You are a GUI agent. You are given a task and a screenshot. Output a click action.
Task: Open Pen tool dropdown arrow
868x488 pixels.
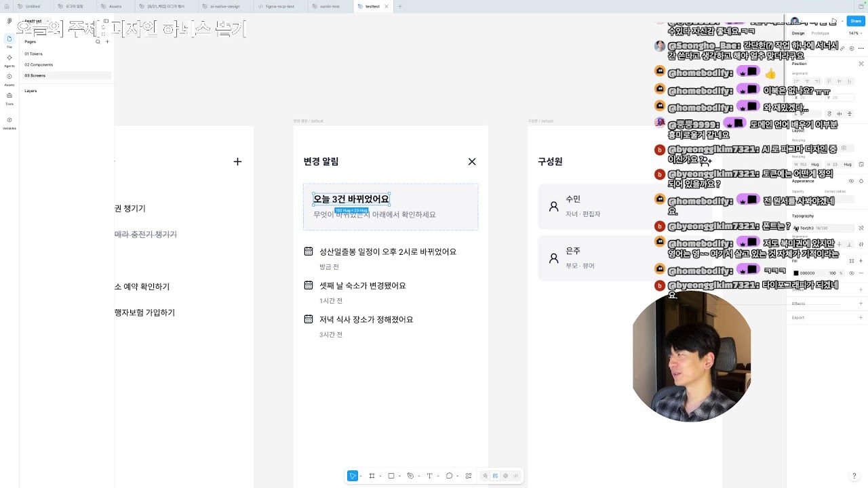click(x=419, y=476)
